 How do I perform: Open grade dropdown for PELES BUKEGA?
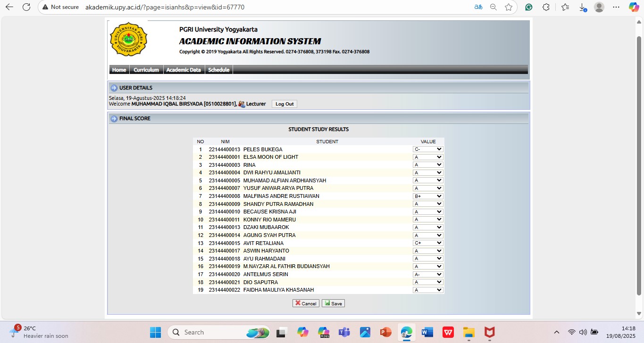428,149
